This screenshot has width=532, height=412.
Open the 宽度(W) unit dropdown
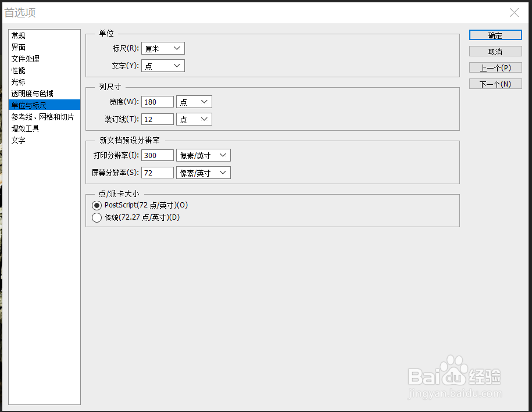point(194,101)
